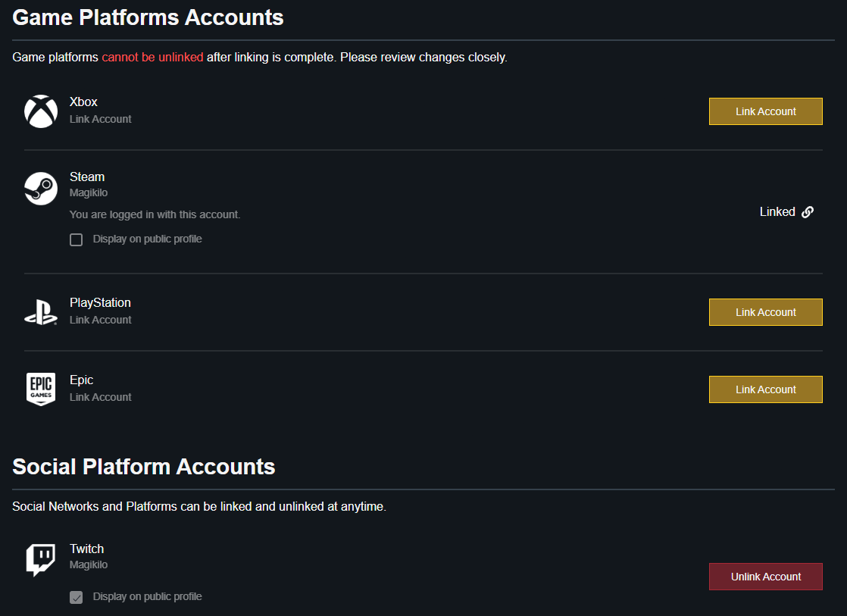
Task: Click the Social Platform Accounts heading
Action: tap(144, 467)
